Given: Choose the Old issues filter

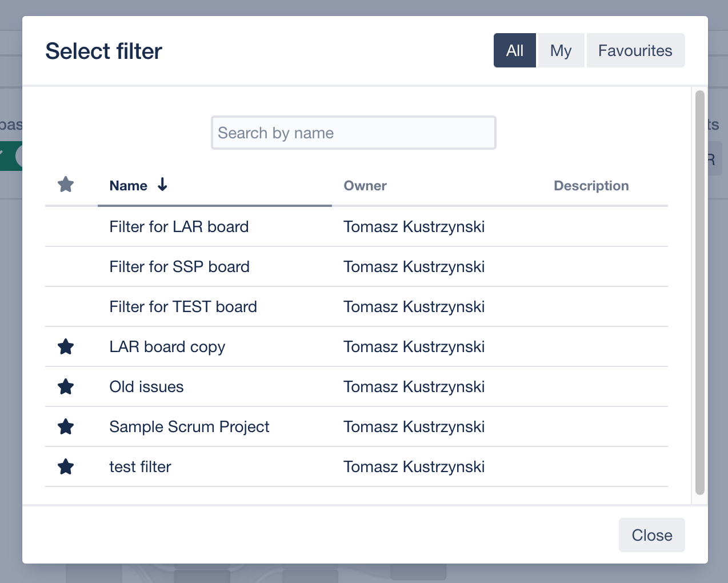Looking at the screenshot, I should tap(147, 386).
